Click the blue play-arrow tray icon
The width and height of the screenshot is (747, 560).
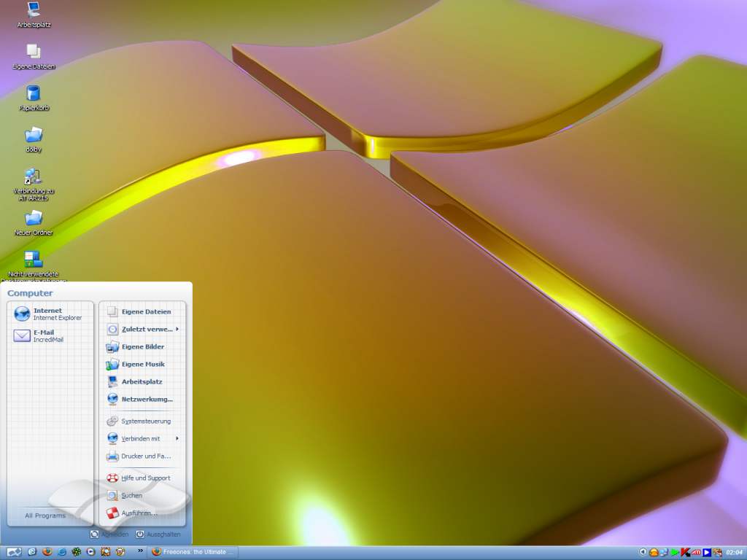pos(707,553)
